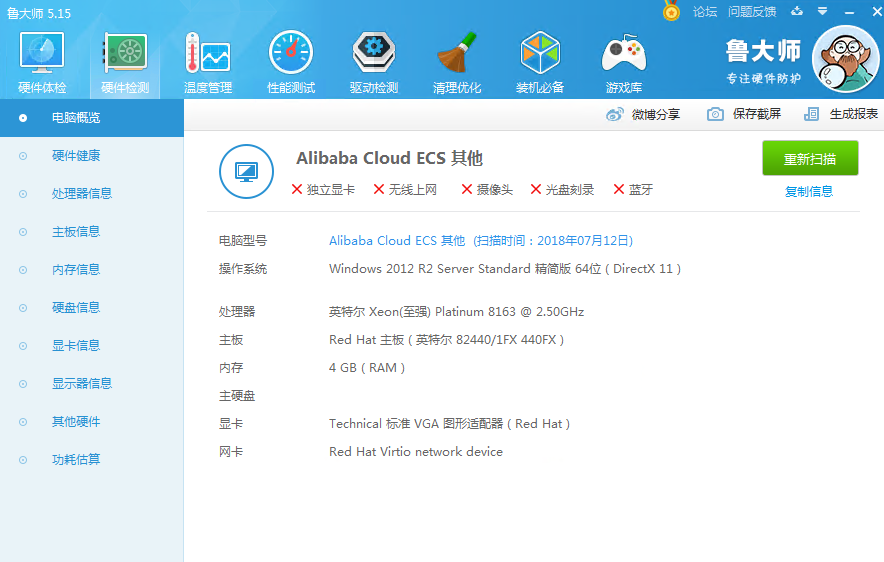Open 驱动检测 driver detection icon
This screenshot has width=884, height=562.
click(x=374, y=54)
